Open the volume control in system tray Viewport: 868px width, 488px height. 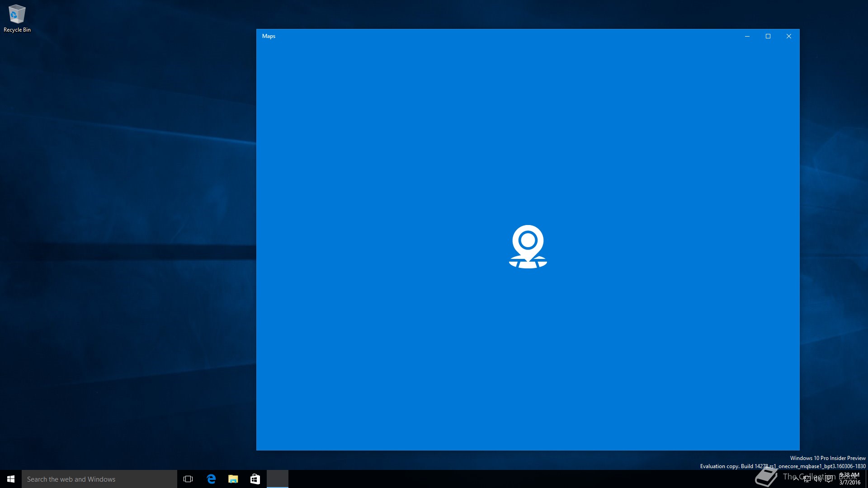(x=818, y=479)
